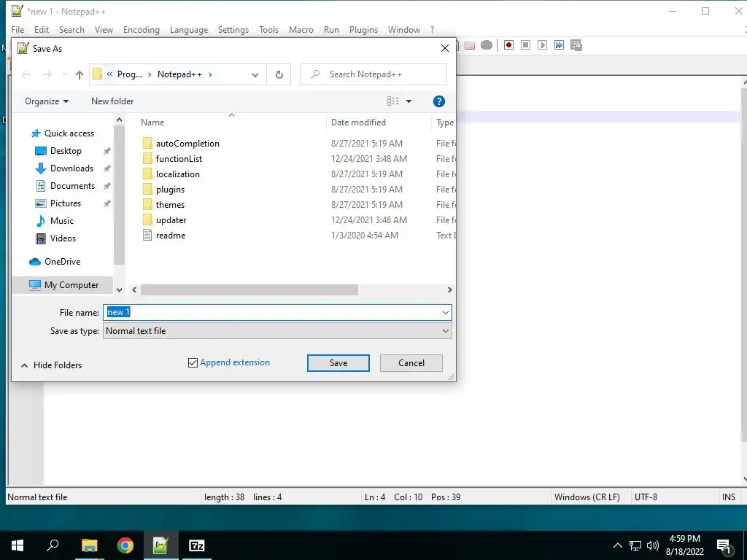Viewport: 747px width, 560px height.
Task: Click the blue Help icon
Action: (438, 101)
